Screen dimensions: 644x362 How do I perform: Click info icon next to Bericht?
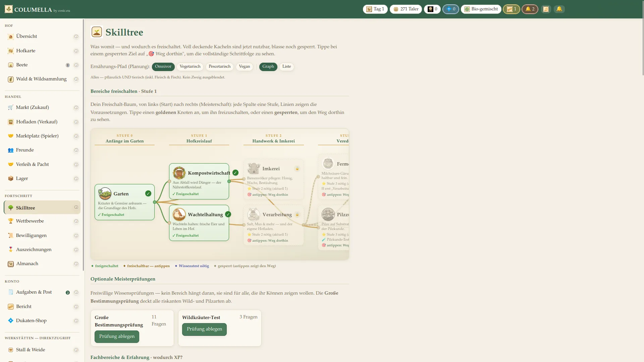[76, 307]
